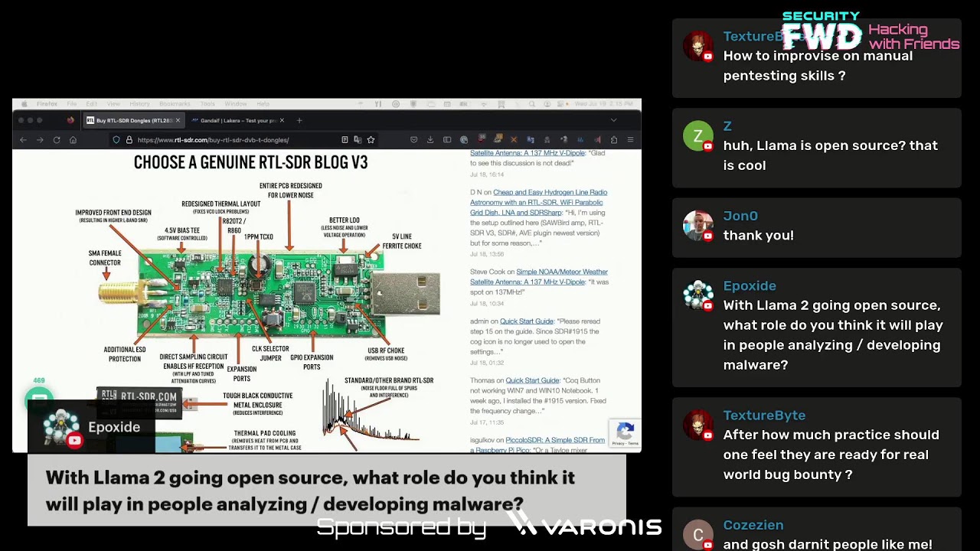Expand the list-all-tabs dropdown arrow

pyautogui.click(x=613, y=120)
